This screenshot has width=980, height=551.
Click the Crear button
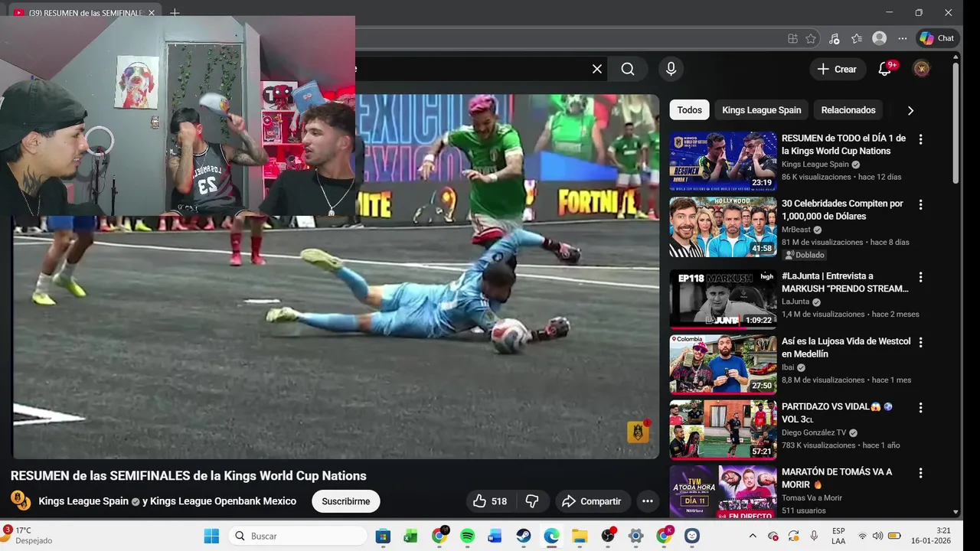pos(838,69)
